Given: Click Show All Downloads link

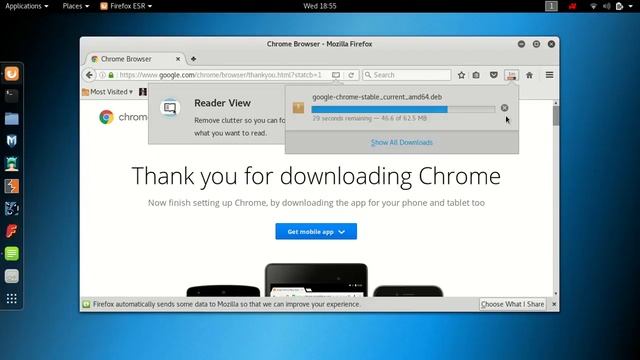Looking at the screenshot, I should [402, 142].
